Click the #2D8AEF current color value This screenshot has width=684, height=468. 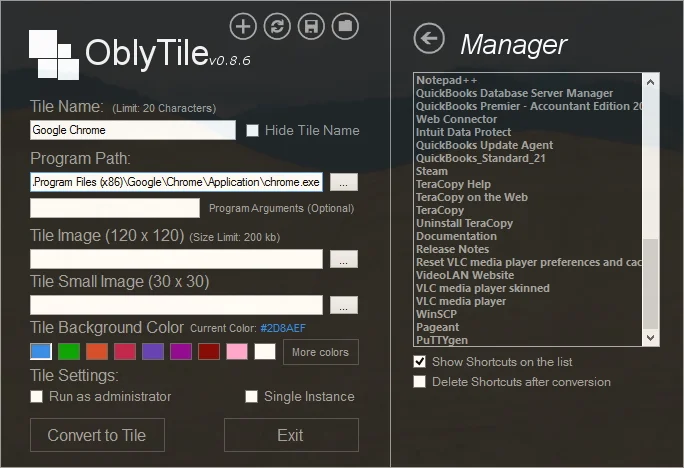(x=283, y=328)
